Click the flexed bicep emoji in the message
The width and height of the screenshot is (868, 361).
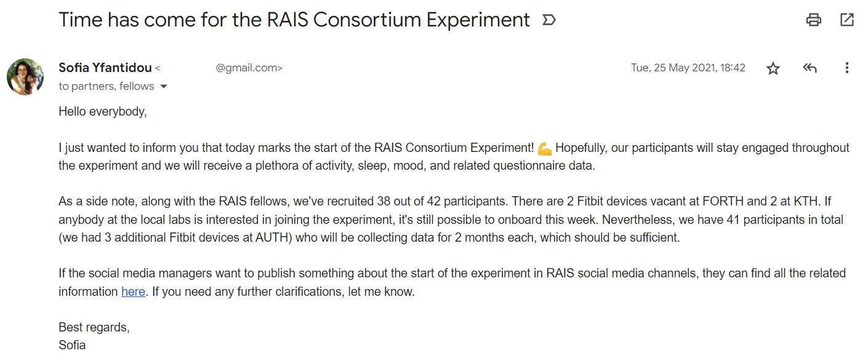544,148
